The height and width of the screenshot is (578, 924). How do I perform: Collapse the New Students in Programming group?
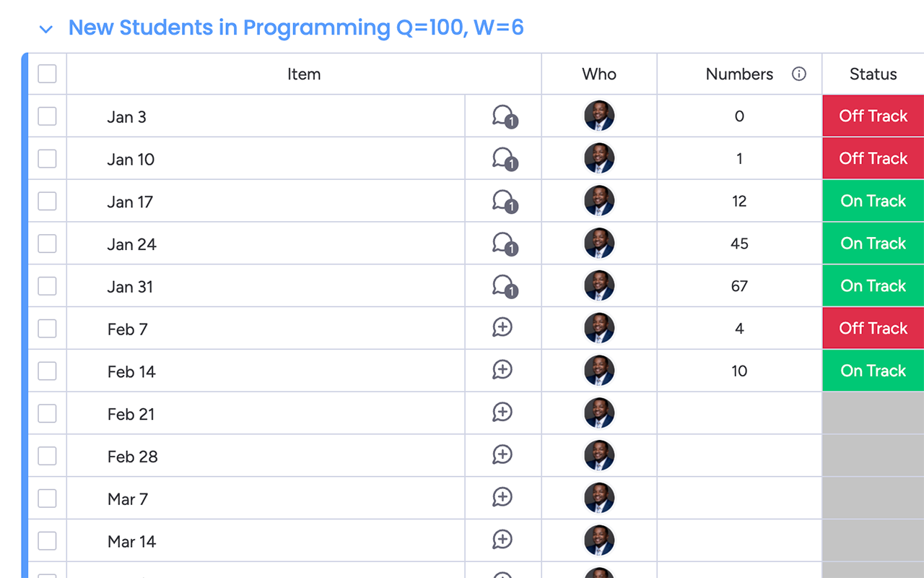(x=46, y=30)
